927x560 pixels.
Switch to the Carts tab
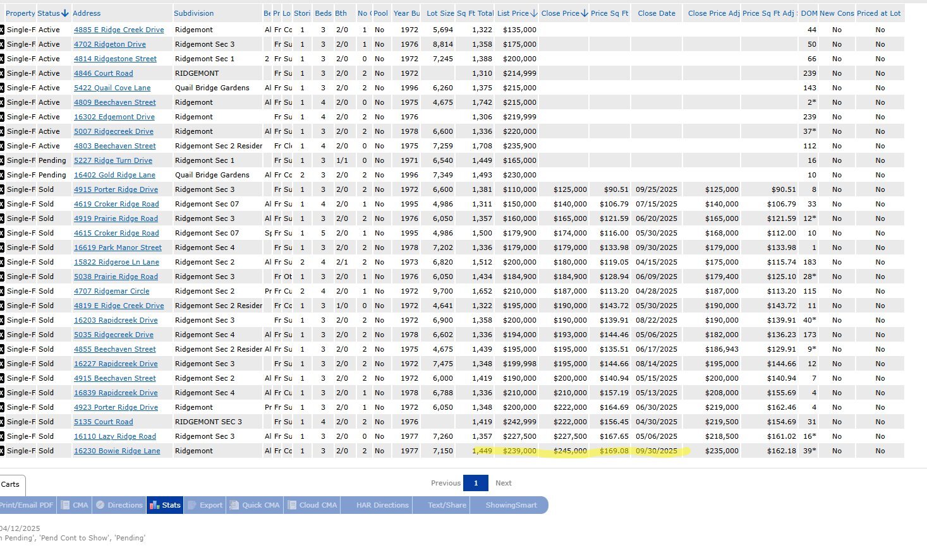(11, 484)
